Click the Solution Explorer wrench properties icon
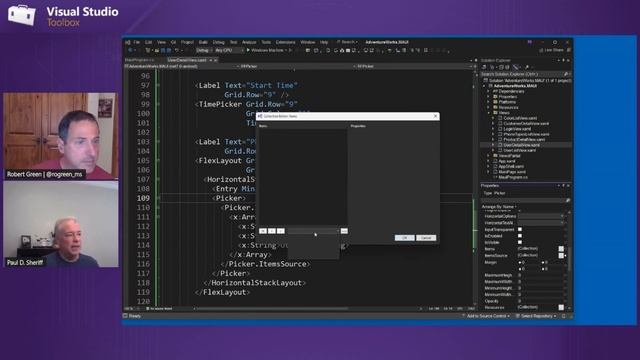Screen dimensions: 640x360 click(x=527, y=67)
